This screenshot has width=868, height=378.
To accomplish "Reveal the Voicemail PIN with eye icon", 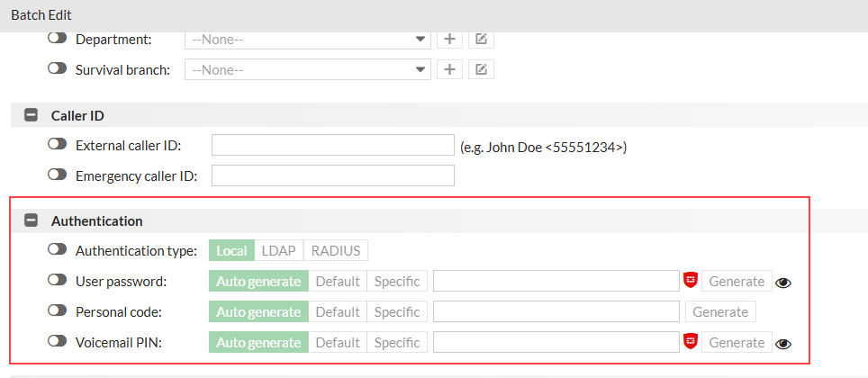I will pos(783,343).
